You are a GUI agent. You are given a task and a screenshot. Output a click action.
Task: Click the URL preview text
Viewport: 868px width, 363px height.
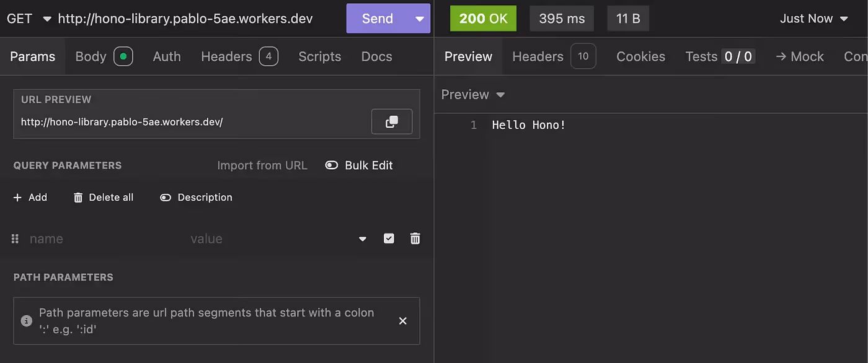(x=122, y=122)
